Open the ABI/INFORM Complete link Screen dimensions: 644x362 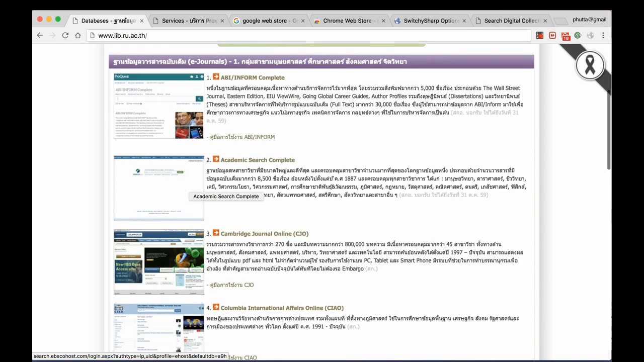(253, 77)
